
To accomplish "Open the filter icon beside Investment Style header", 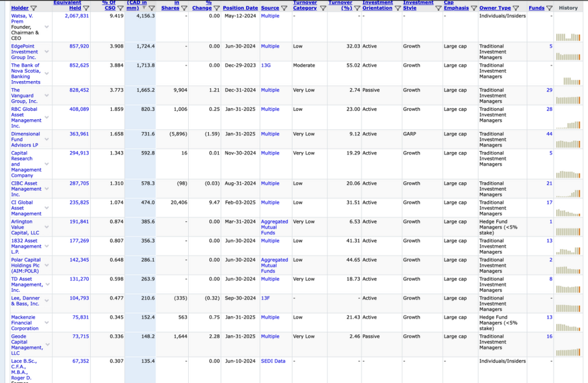I will pos(439,8).
